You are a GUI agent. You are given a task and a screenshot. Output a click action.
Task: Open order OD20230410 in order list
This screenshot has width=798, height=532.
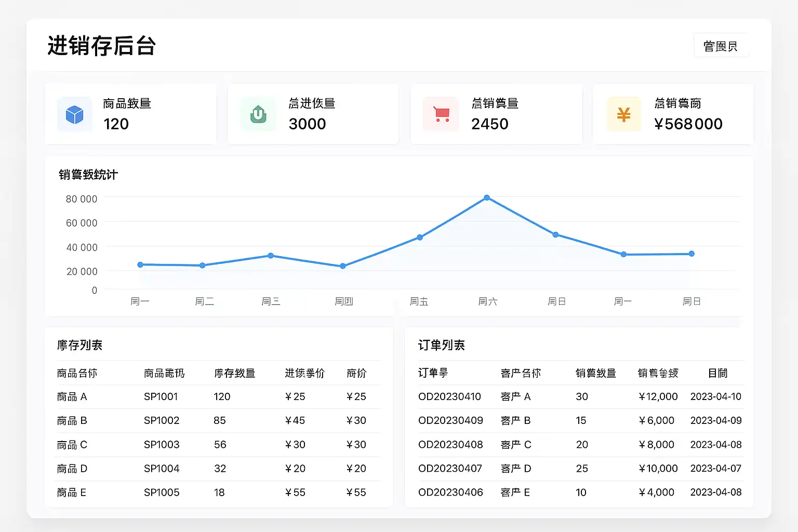449,397
